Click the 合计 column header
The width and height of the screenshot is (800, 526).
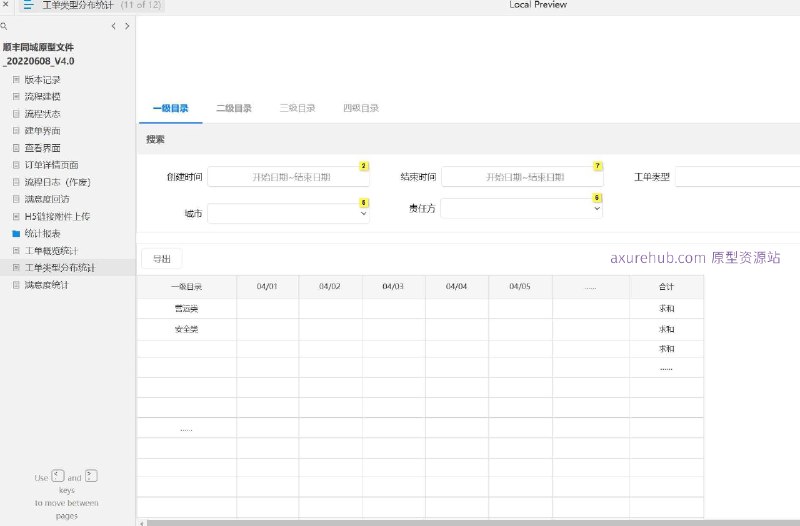(x=666, y=287)
